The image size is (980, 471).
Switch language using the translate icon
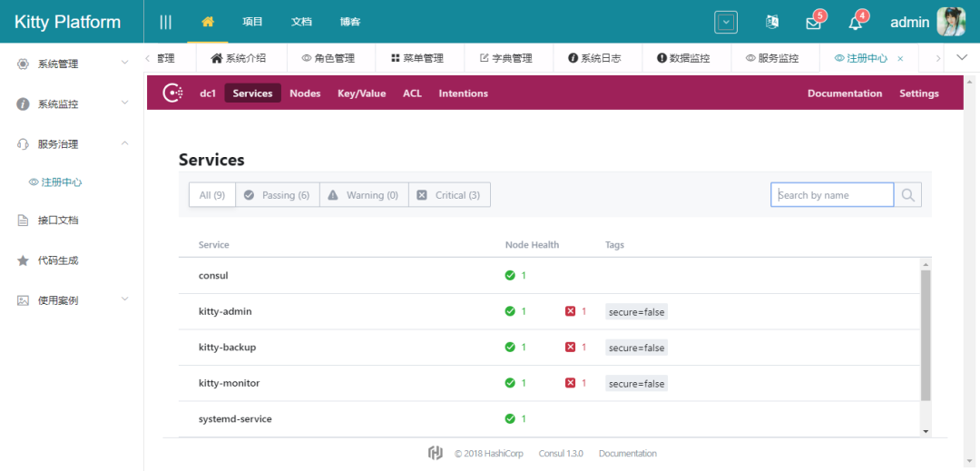pyautogui.click(x=772, y=22)
